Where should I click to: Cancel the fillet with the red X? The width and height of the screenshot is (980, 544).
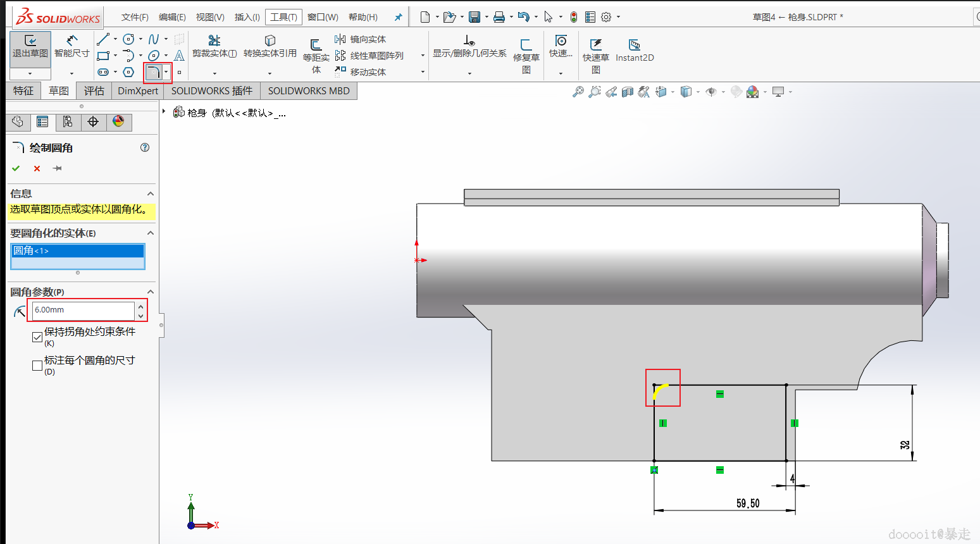coord(37,168)
